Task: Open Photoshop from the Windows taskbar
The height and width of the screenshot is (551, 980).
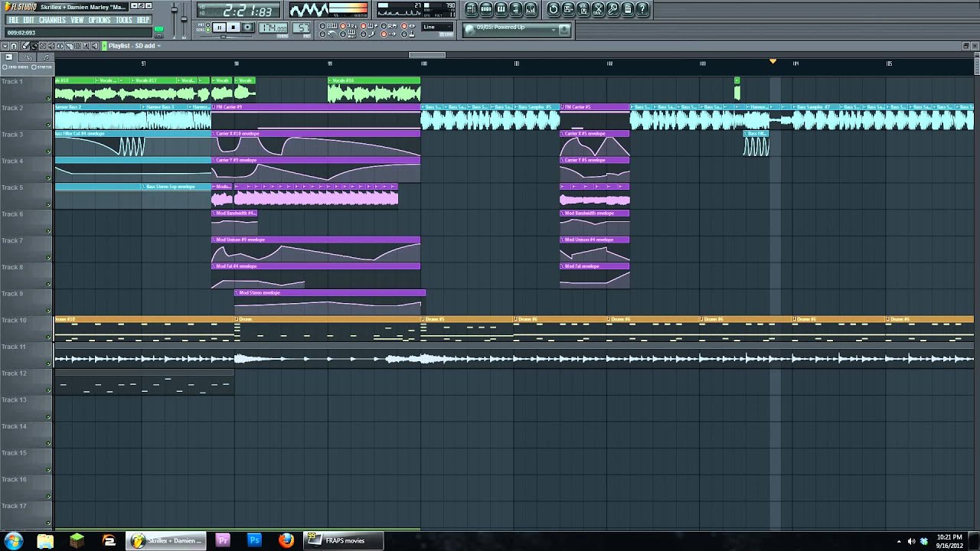Action: coord(254,540)
